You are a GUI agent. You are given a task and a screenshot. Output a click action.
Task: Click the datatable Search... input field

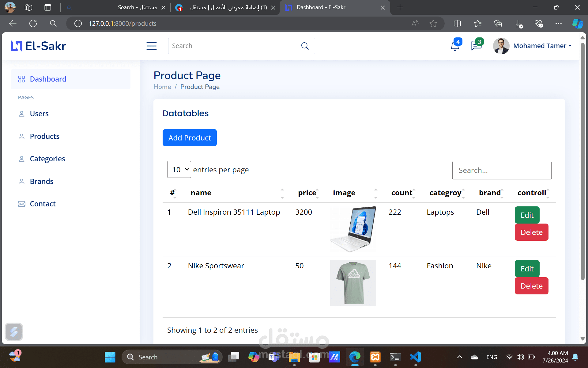(x=502, y=170)
